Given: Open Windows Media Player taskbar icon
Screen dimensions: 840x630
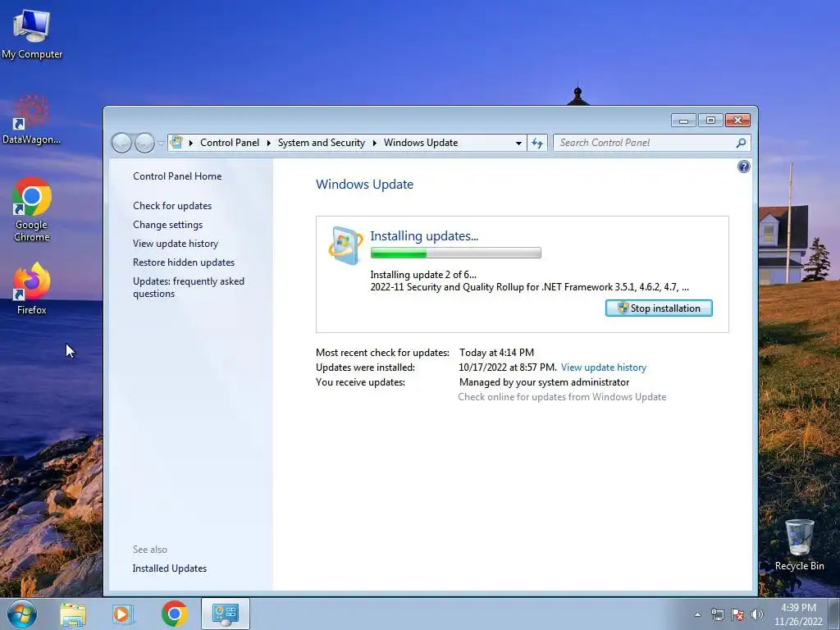Looking at the screenshot, I should (x=122, y=614).
